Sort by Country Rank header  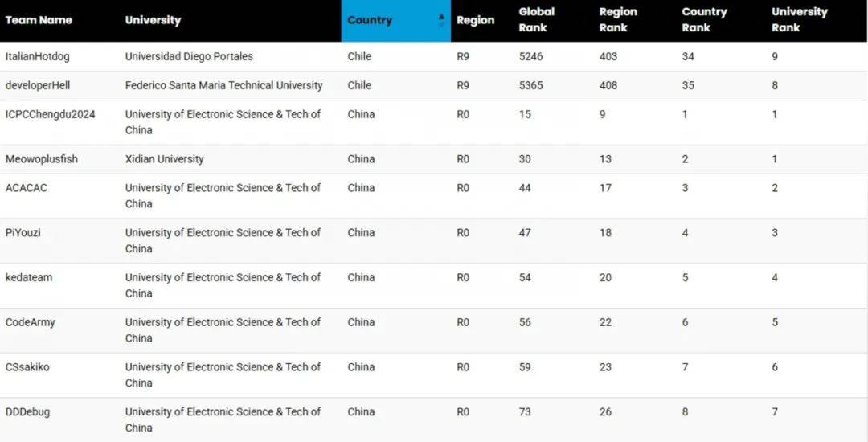[x=703, y=20]
